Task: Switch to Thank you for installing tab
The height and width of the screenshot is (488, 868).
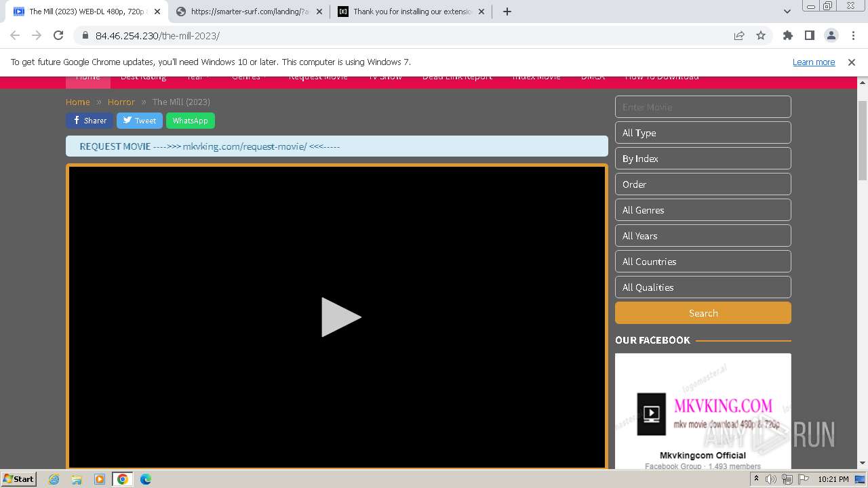Action: pos(411,12)
